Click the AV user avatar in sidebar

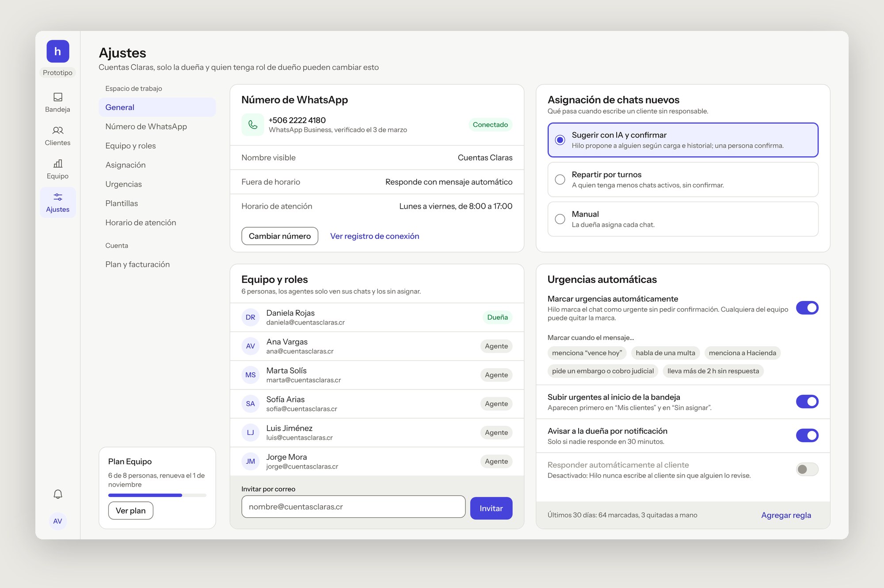[x=58, y=521]
